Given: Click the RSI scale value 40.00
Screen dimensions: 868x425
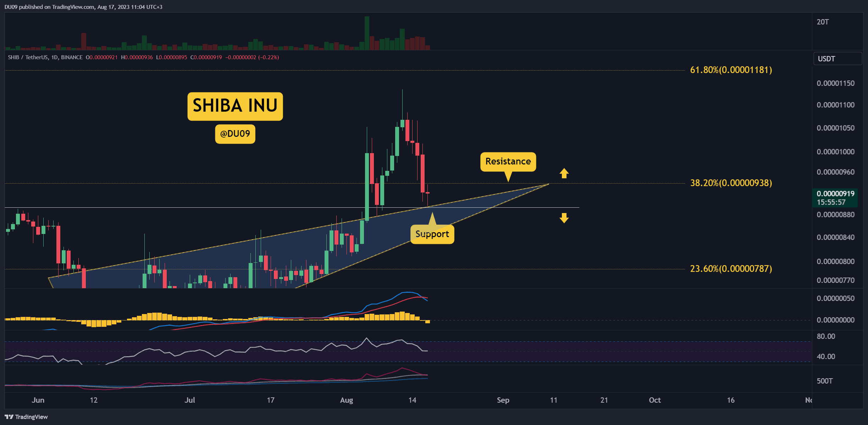Looking at the screenshot, I should pos(826,356).
